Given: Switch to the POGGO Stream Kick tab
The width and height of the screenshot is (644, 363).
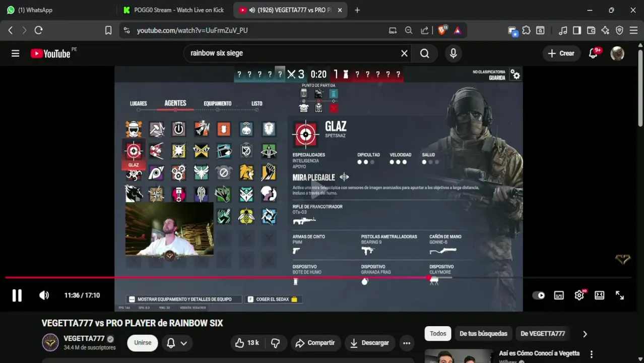Looking at the screenshot, I should [174, 10].
